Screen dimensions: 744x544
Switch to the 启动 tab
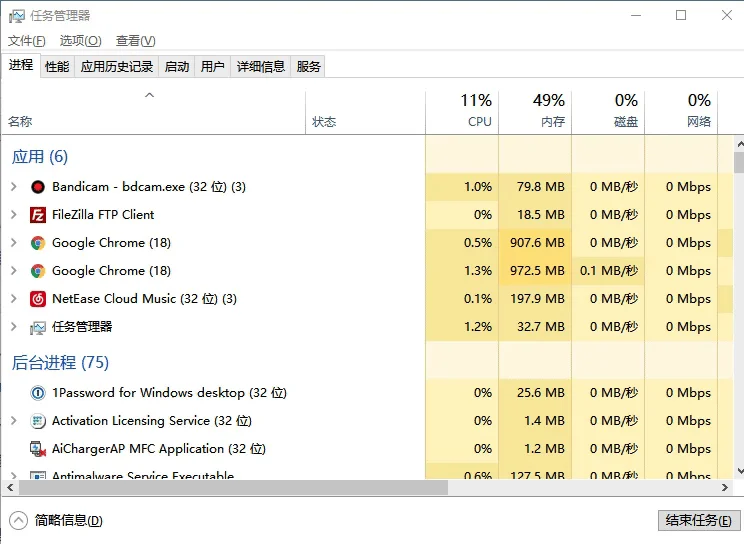click(x=177, y=66)
